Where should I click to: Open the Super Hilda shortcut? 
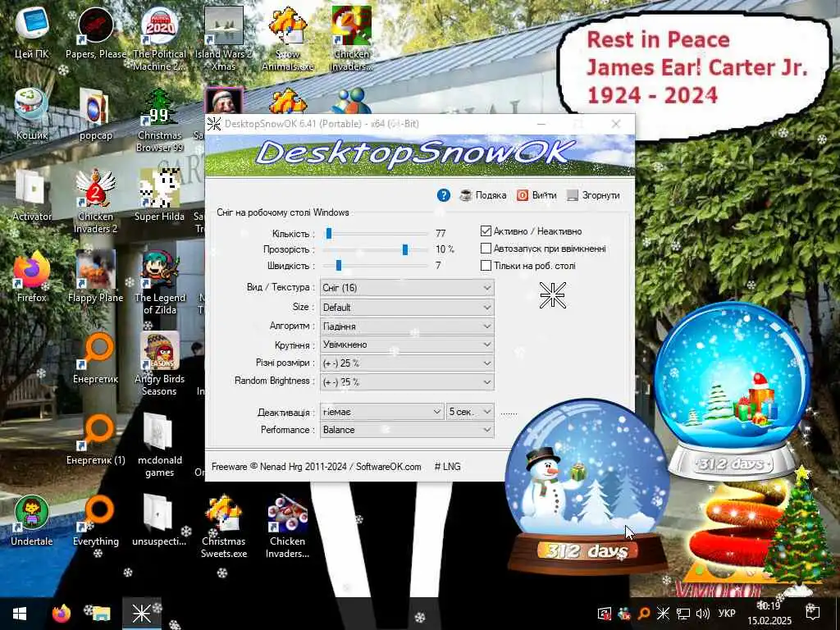(160, 195)
